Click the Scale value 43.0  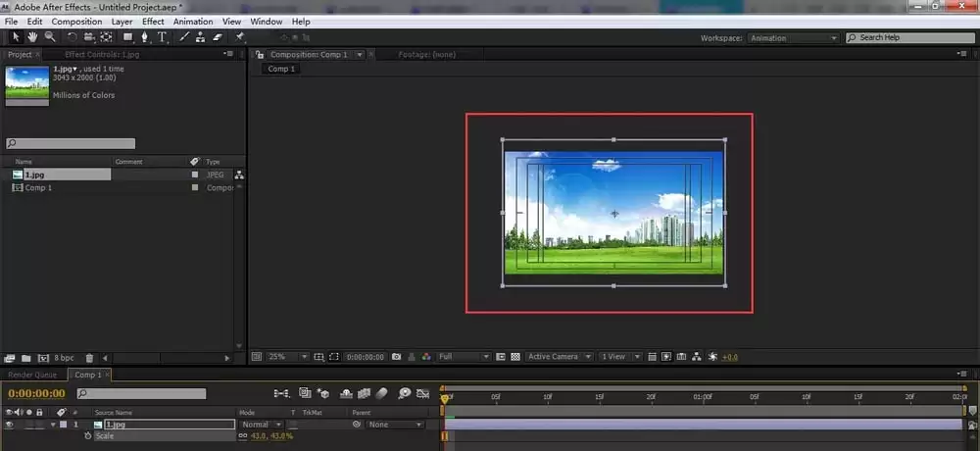click(258, 435)
